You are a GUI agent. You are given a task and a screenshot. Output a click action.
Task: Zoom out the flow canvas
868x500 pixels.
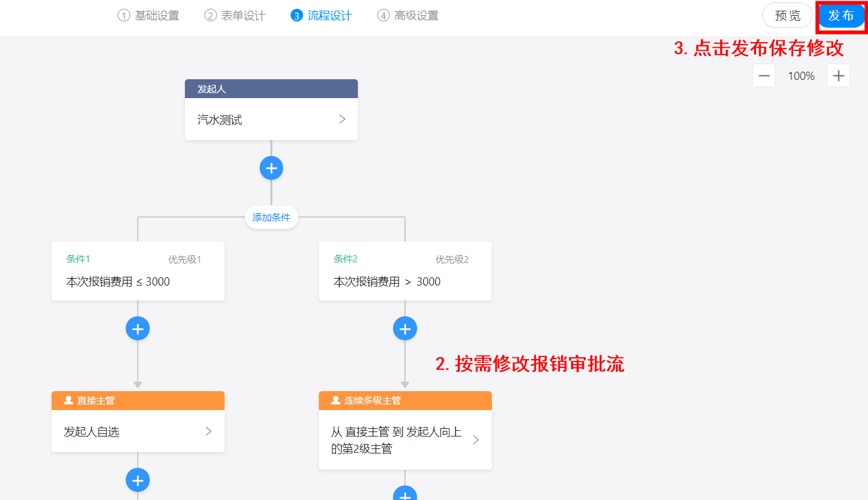pyautogui.click(x=764, y=76)
